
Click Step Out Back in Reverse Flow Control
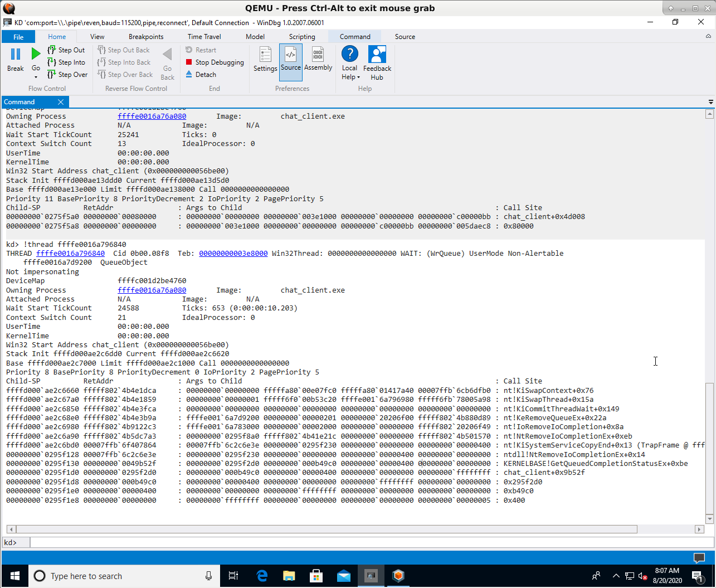point(123,50)
